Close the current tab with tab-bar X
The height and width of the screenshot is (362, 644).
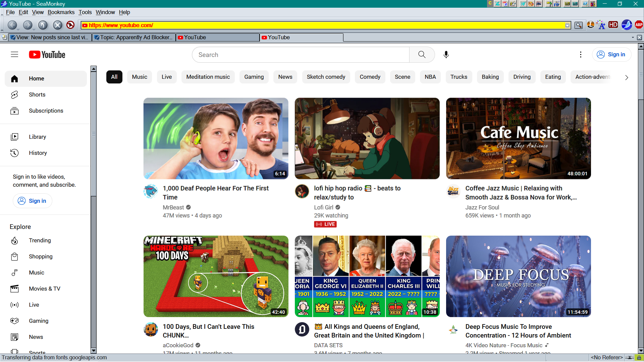coord(640,38)
